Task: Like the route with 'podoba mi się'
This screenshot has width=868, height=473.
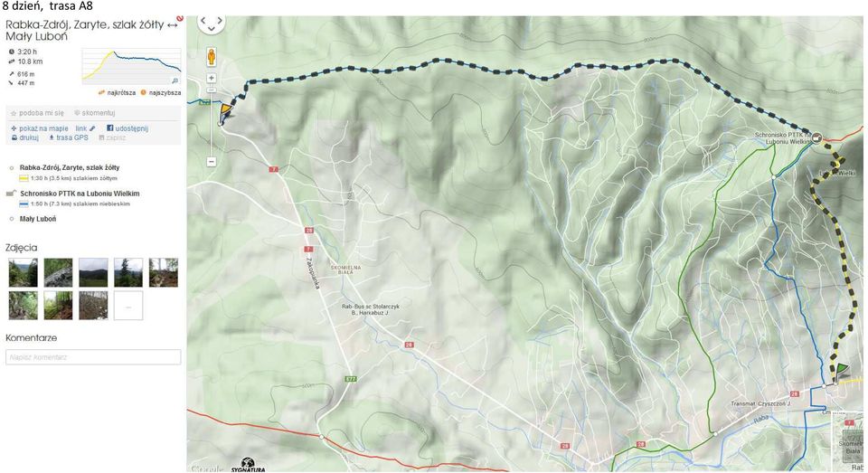Action: pyautogui.click(x=38, y=113)
